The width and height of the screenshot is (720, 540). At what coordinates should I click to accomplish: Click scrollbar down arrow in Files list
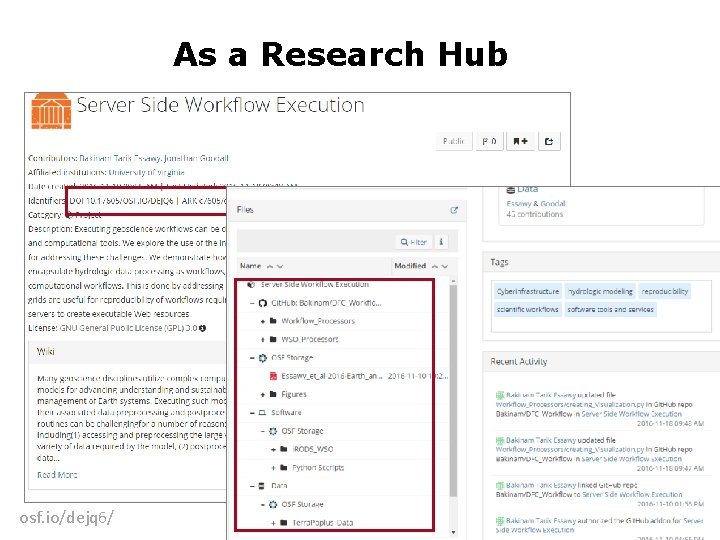[453, 532]
